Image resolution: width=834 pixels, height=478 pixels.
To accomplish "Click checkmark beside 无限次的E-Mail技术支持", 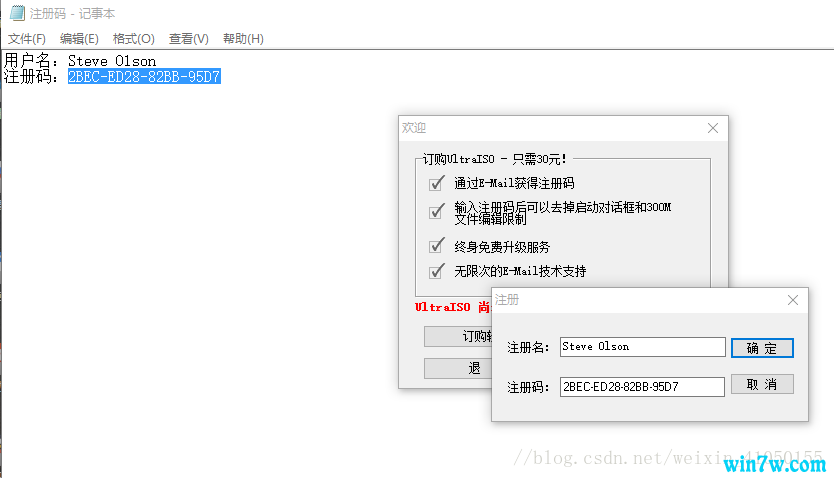I will coord(436,271).
